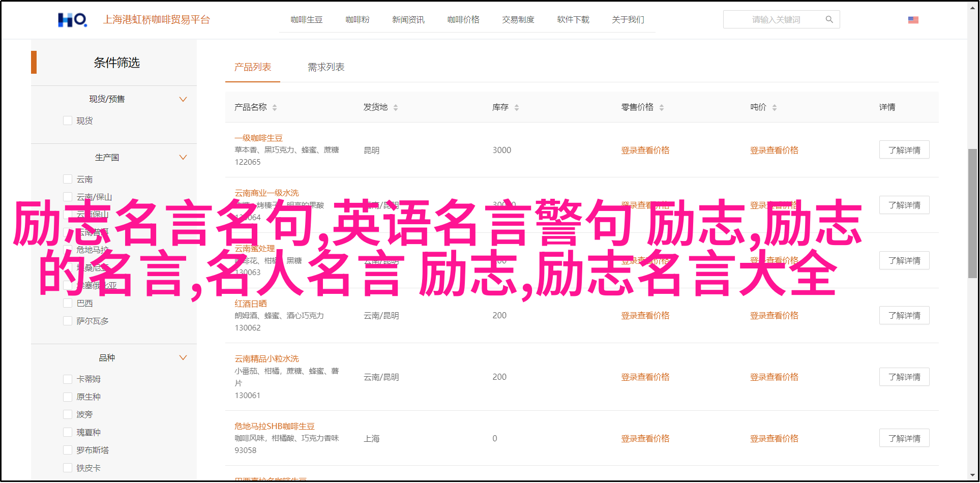Click the search magnifier icon
980x483 pixels.
[829, 20]
